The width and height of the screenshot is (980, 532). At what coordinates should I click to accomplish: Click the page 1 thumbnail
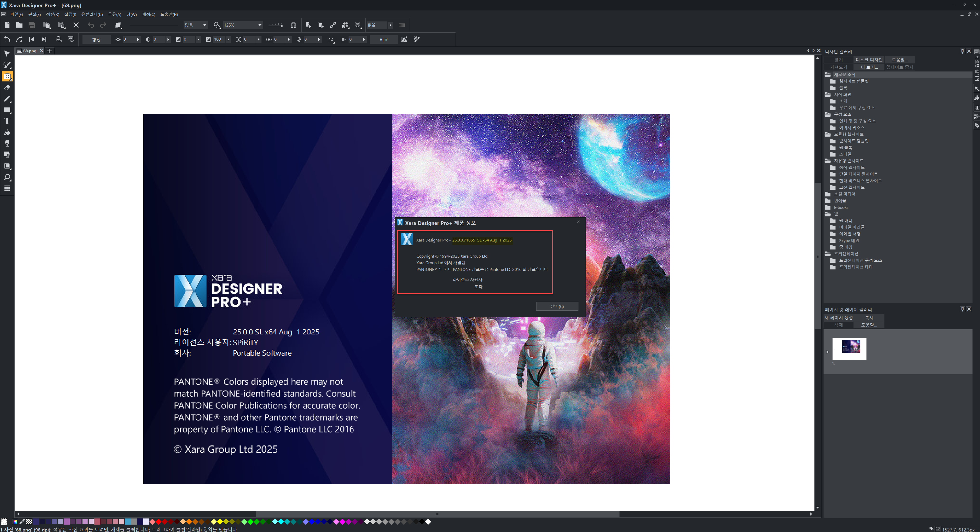pyautogui.click(x=849, y=349)
